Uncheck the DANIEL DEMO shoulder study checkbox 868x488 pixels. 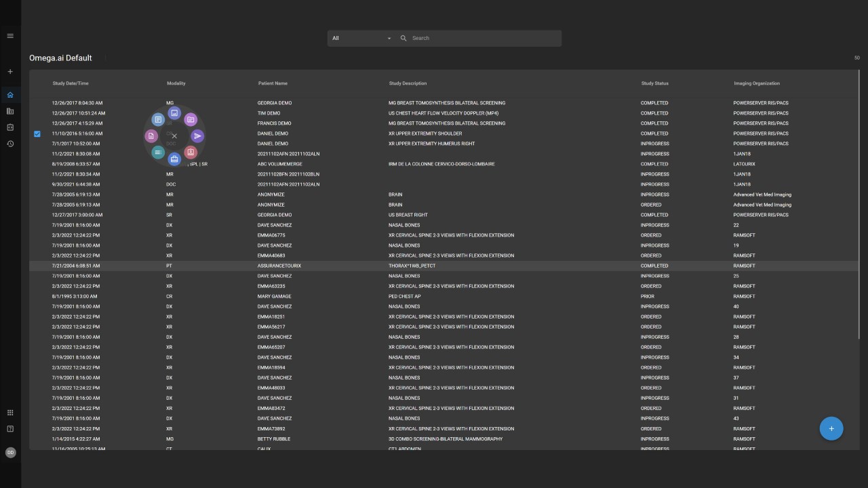click(37, 134)
